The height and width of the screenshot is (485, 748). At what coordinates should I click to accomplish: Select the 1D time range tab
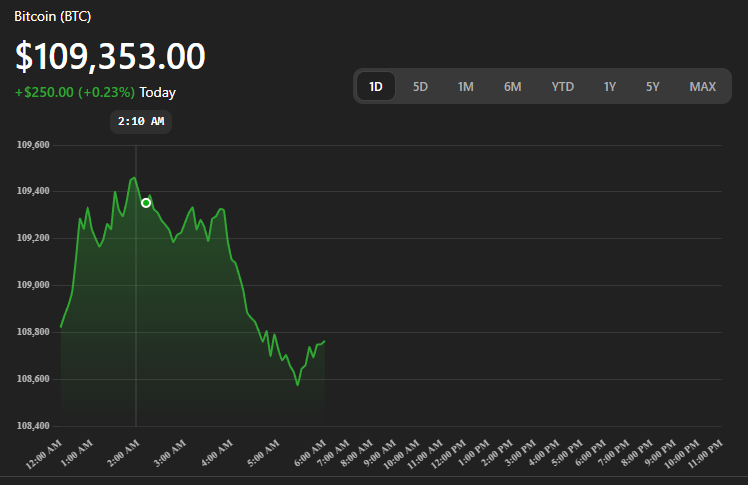(x=376, y=86)
